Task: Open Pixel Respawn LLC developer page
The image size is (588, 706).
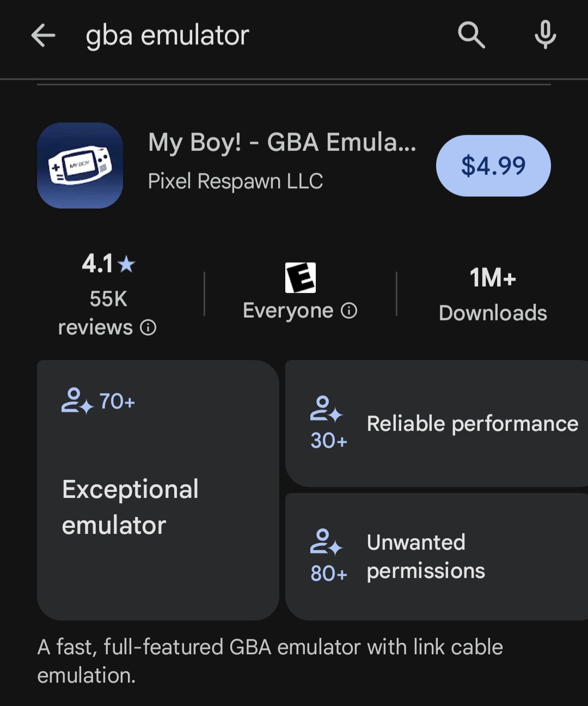Action: coord(236,181)
